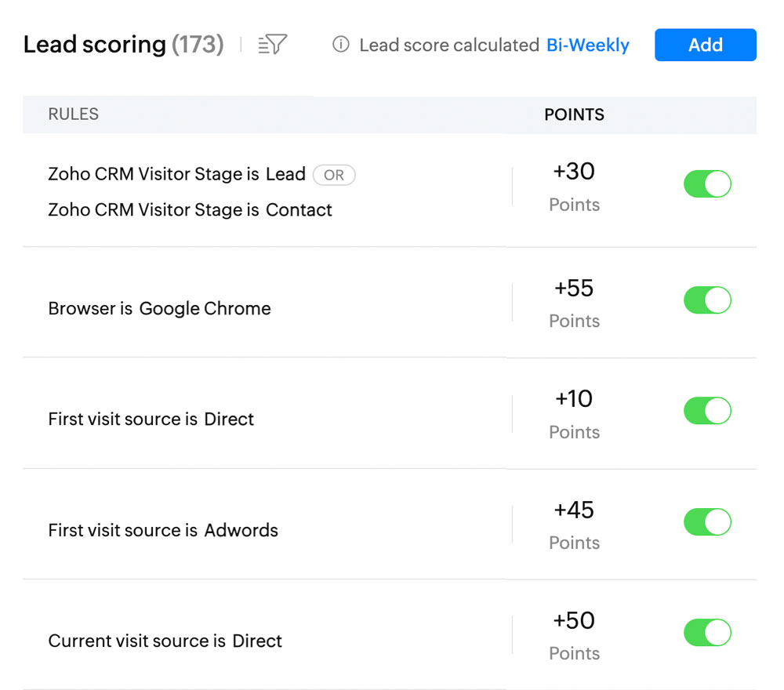Open the lead scoring filter icon
784x690 pixels.
[x=273, y=45]
